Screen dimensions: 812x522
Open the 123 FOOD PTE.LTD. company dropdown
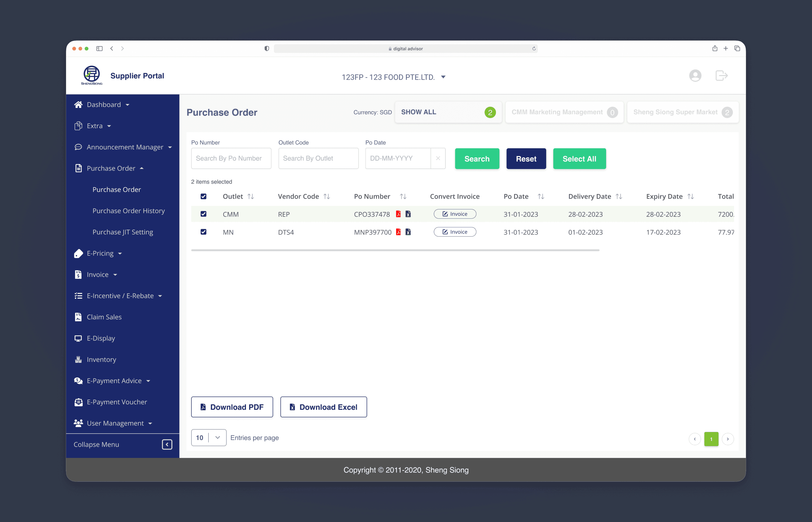394,77
